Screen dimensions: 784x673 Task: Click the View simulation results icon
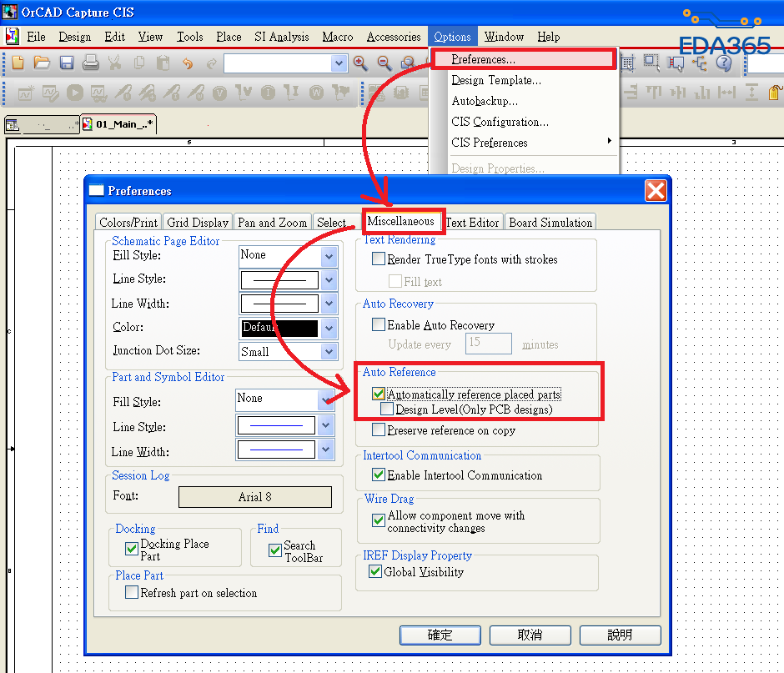[99, 93]
